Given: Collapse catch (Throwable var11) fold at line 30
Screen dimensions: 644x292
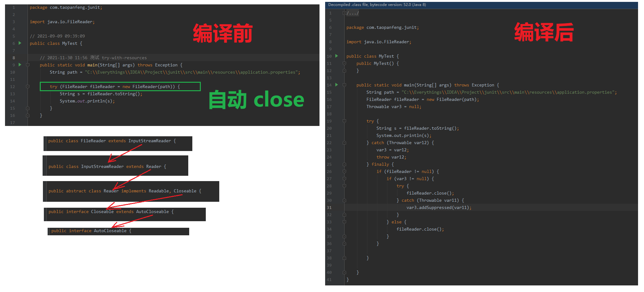Looking at the screenshot, I should (344, 200).
